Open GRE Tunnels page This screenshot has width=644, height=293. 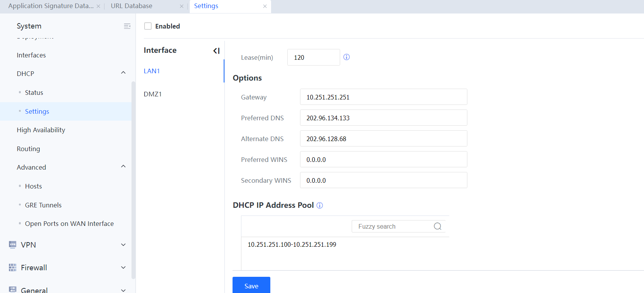43,205
